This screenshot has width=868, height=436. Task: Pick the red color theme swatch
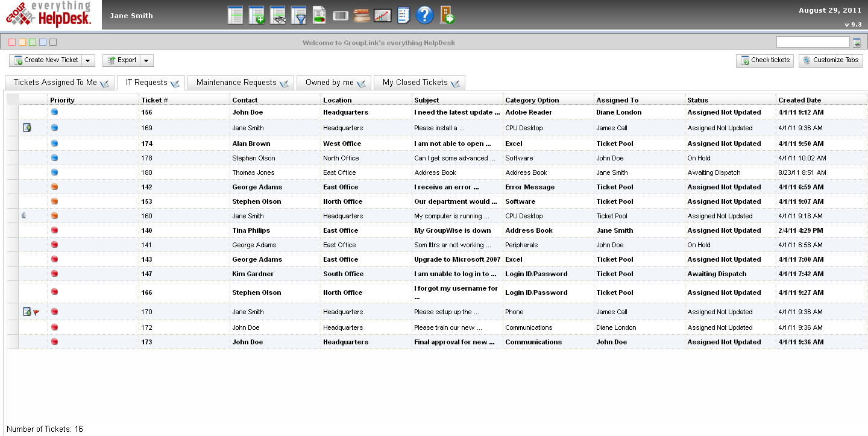(x=12, y=42)
